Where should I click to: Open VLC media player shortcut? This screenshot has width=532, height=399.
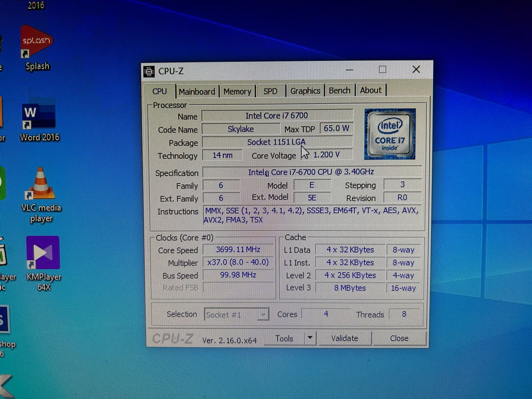[x=41, y=184]
